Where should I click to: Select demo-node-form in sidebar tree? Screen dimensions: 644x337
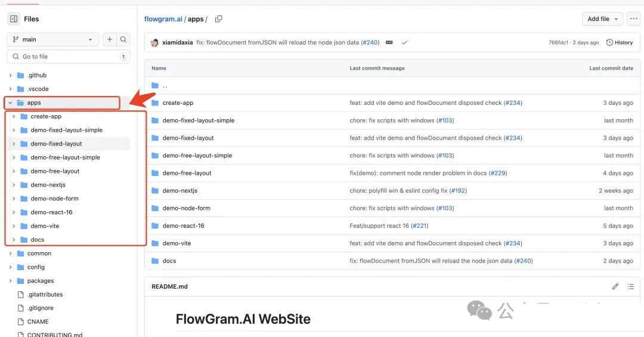55,199
